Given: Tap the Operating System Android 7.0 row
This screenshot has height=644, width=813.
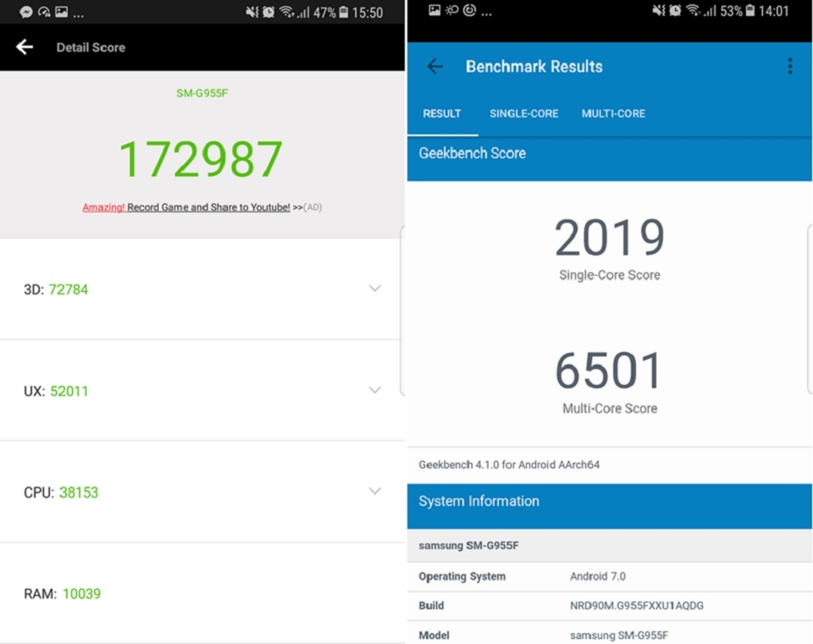Looking at the screenshot, I should click(x=610, y=576).
